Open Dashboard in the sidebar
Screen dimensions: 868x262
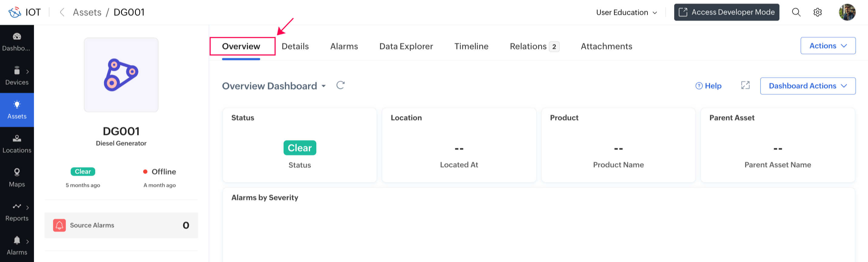(x=17, y=42)
